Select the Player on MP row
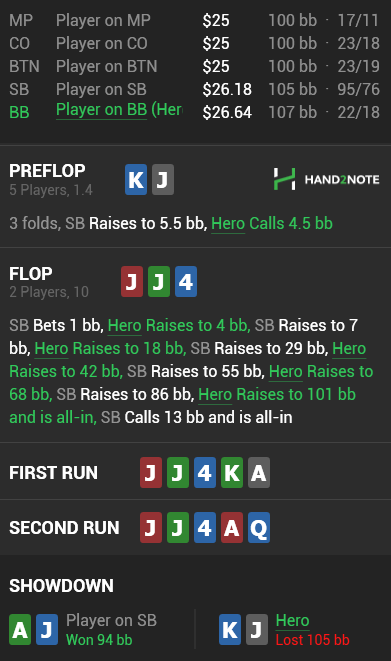 coord(195,20)
